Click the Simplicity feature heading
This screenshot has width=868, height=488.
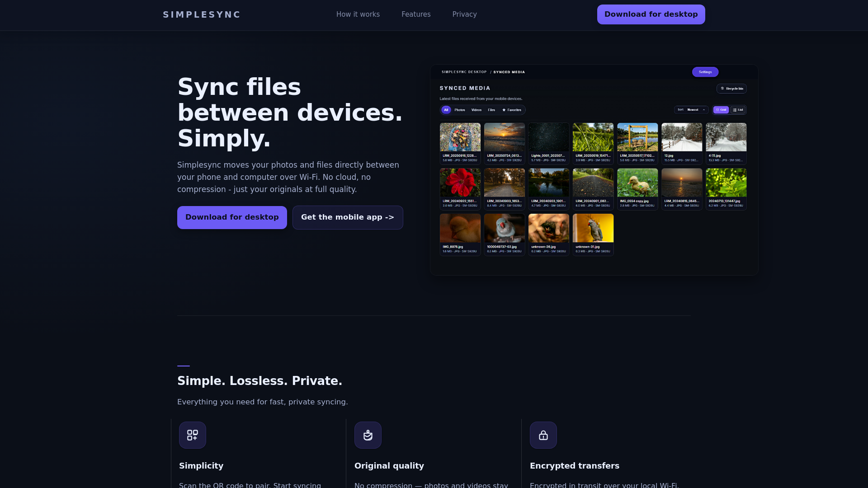click(x=201, y=466)
